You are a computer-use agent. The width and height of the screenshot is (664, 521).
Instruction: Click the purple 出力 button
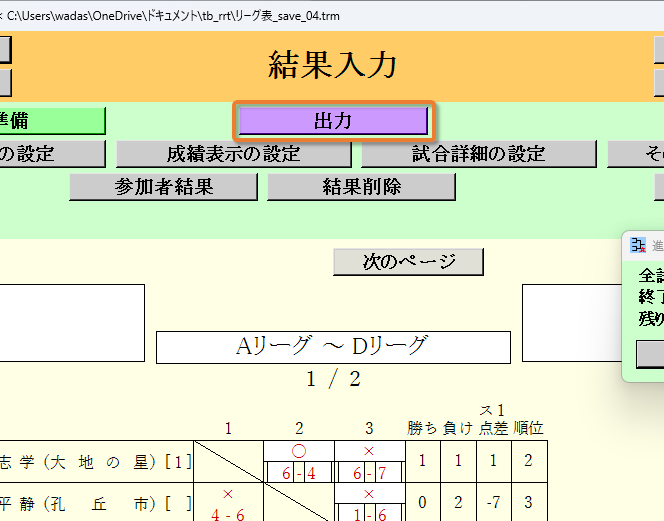(333, 121)
